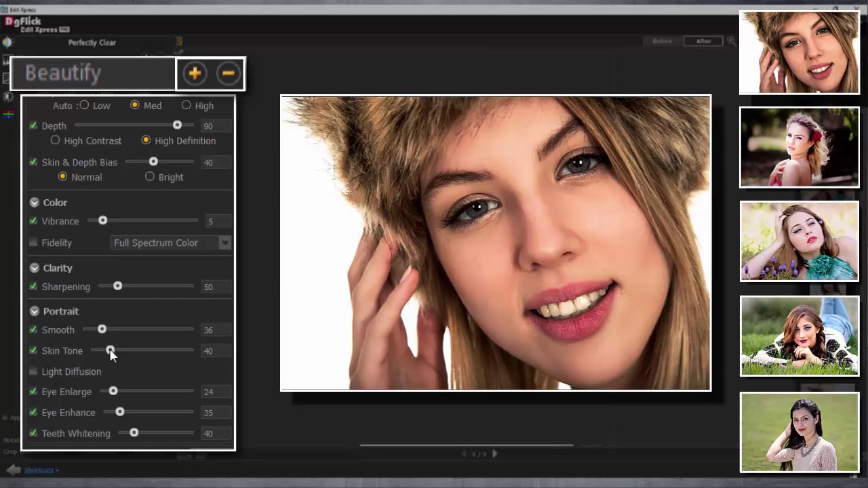Enable the Fidelity checkbox
The image size is (868, 488).
[33, 242]
